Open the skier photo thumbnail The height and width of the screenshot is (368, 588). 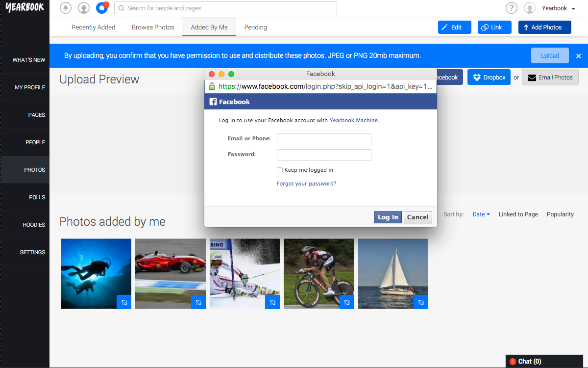click(x=245, y=274)
